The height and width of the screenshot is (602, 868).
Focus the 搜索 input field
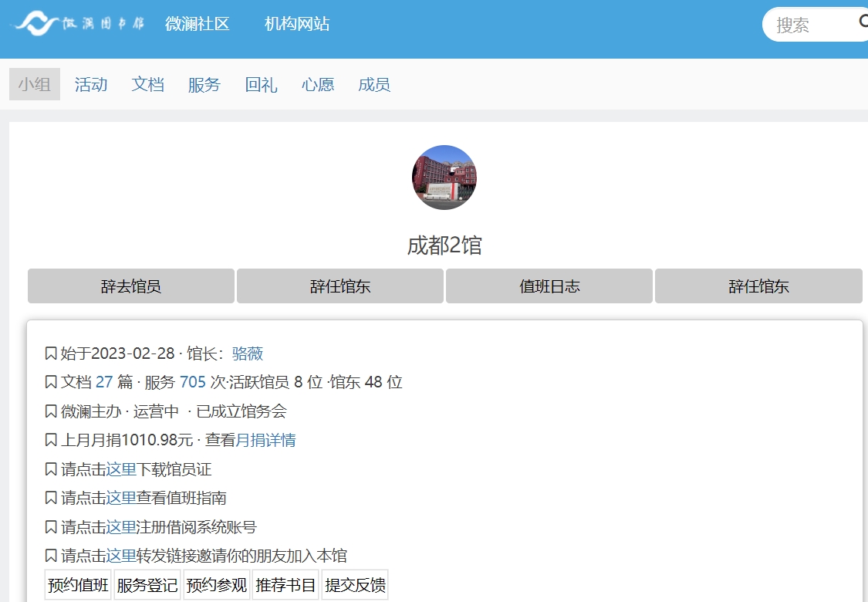point(810,25)
